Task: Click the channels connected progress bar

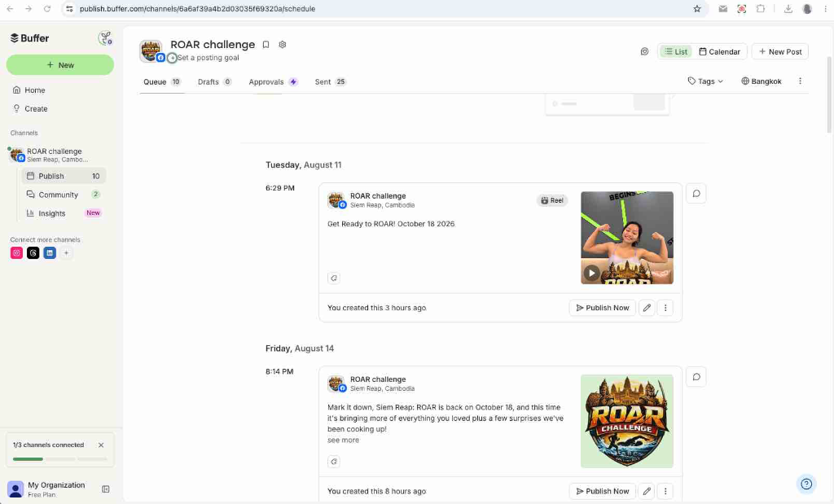Action: (60, 458)
